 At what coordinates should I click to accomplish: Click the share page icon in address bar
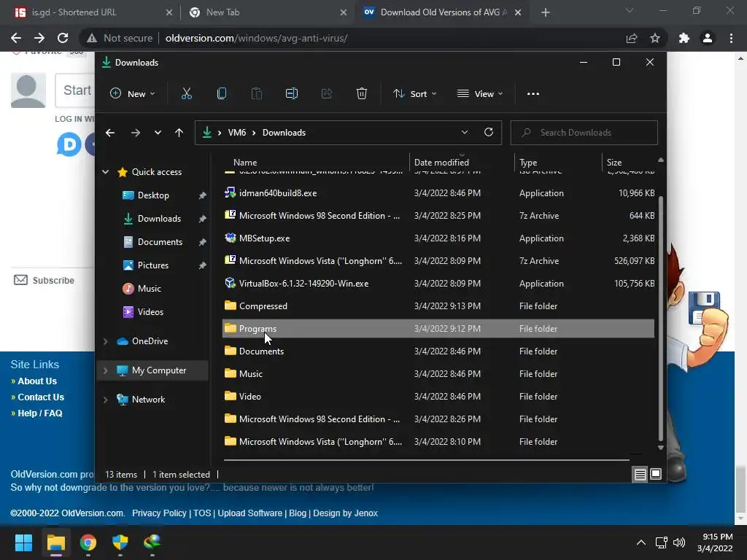pyautogui.click(x=632, y=38)
